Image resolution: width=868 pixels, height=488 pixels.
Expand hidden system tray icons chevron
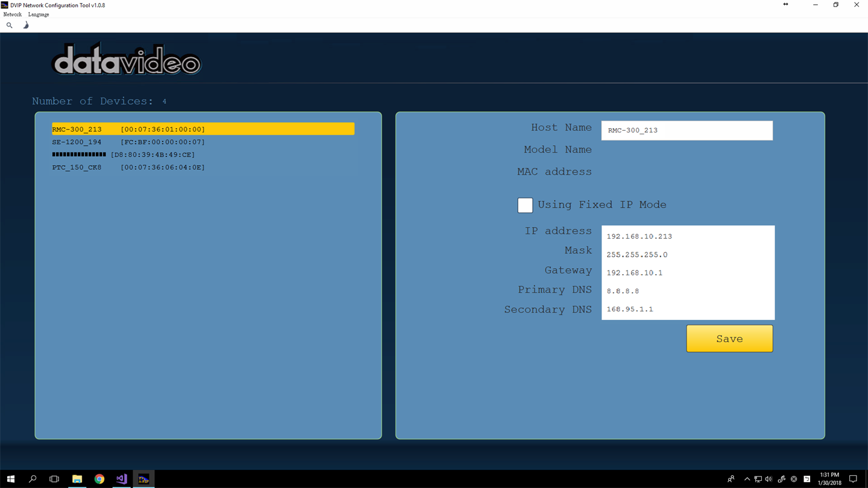tap(747, 479)
